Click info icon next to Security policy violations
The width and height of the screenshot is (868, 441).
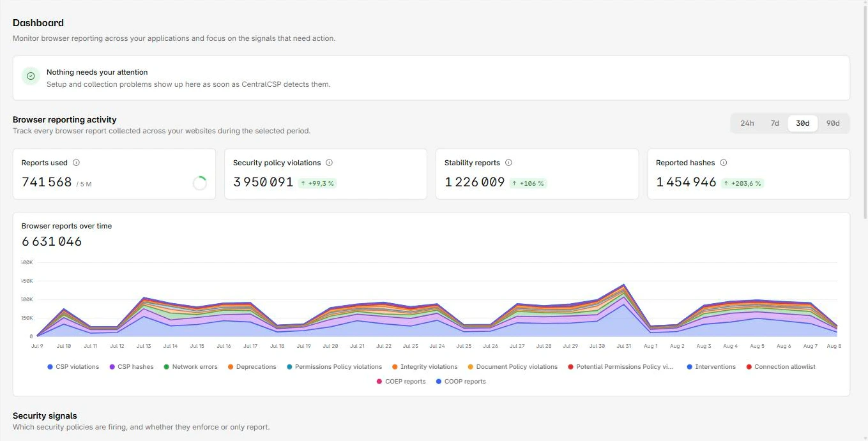(x=329, y=163)
